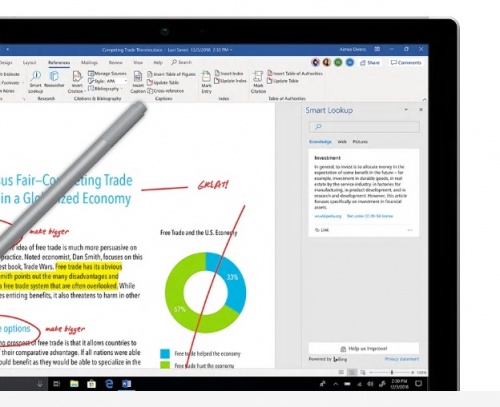The width and height of the screenshot is (500, 407).
Task: Open Microsoft Store from the taskbar
Action: tap(91, 384)
